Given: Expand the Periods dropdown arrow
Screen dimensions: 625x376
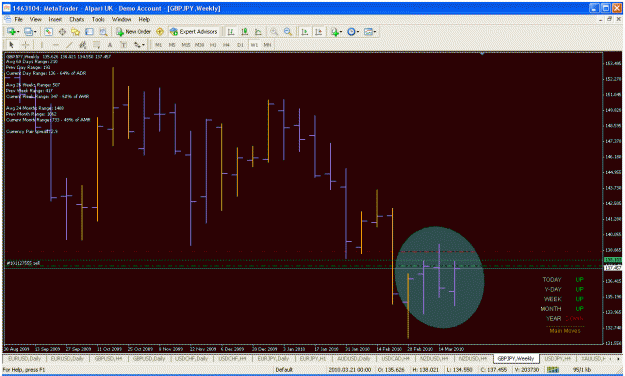Looking at the screenshot, I should tap(358, 32).
